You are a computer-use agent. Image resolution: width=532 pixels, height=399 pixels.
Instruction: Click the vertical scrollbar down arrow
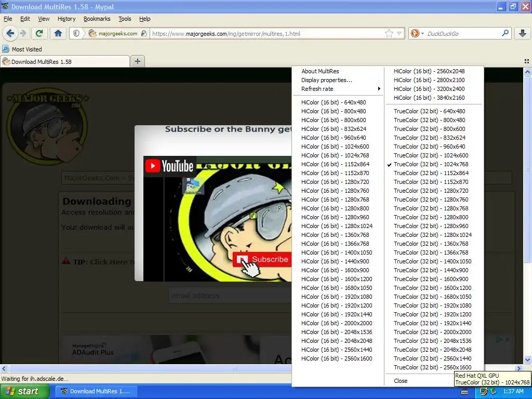(528, 360)
